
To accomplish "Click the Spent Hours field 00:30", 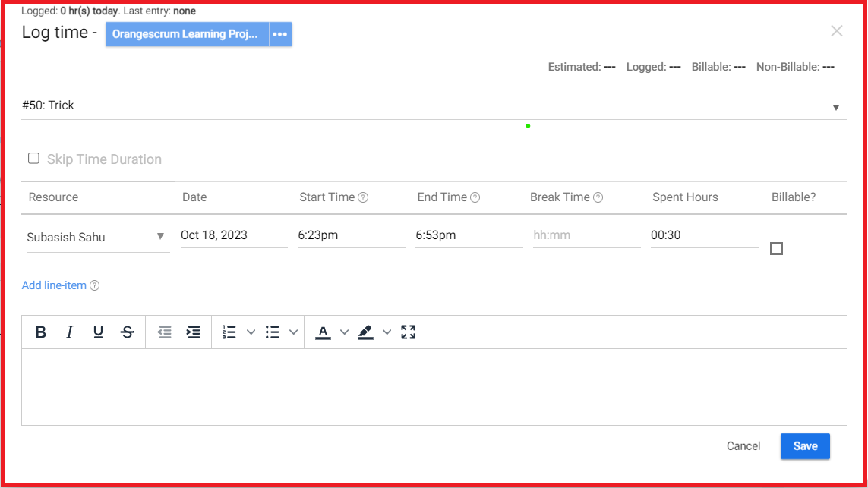I will [704, 235].
